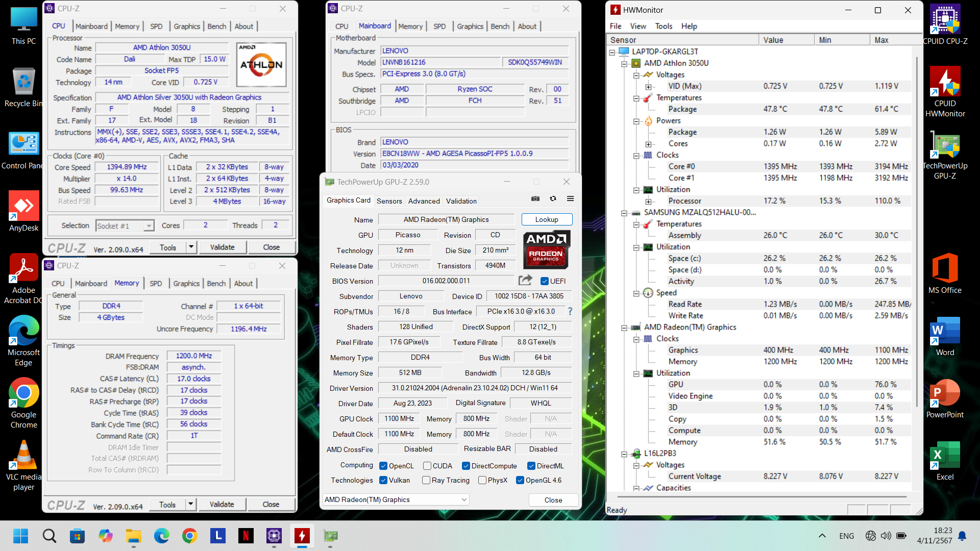Open TechPowerUp GPU-Z desktop shortcut

click(x=945, y=154)
